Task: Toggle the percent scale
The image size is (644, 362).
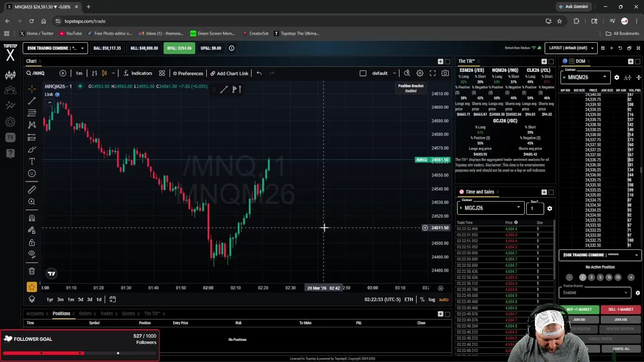Action: (x=422, y=300)
